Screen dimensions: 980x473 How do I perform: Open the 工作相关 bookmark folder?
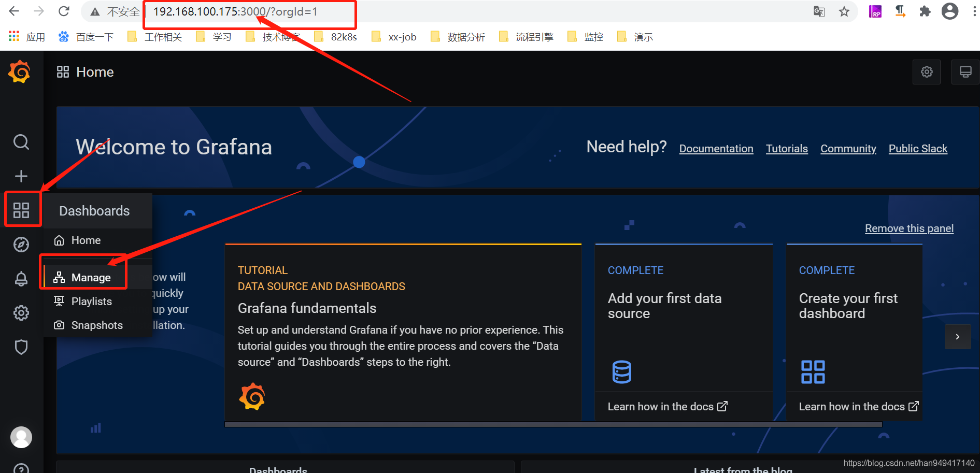click(155, 37)
